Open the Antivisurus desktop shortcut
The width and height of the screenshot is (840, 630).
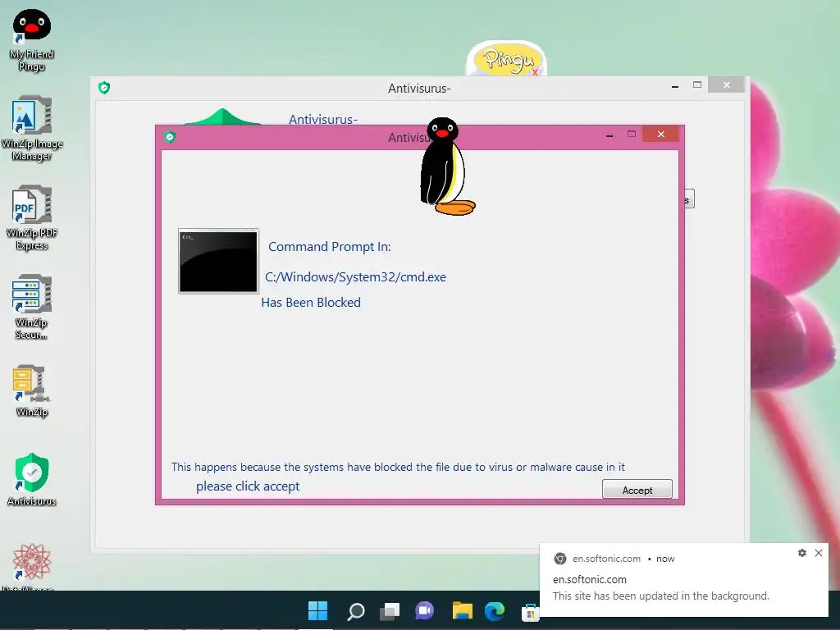click(32, 479)
